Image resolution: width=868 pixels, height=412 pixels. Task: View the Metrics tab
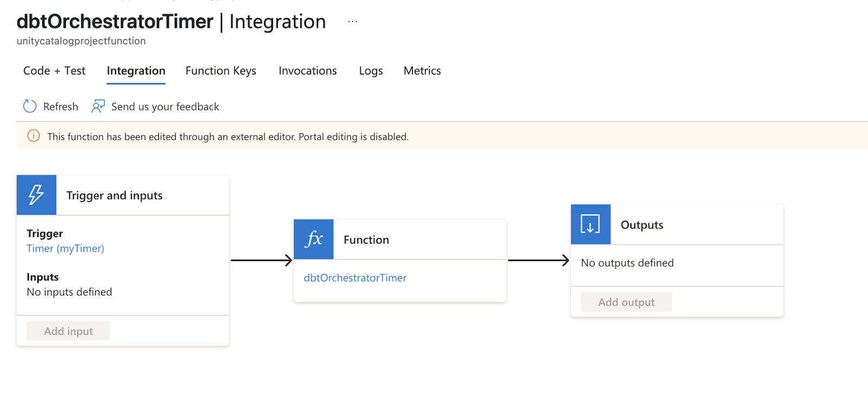coord(422,71)
